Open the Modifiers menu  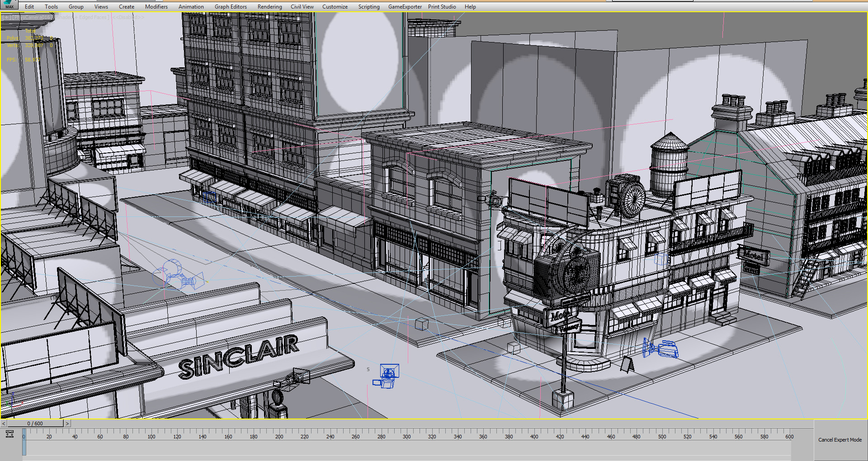(x=156, y=6)
